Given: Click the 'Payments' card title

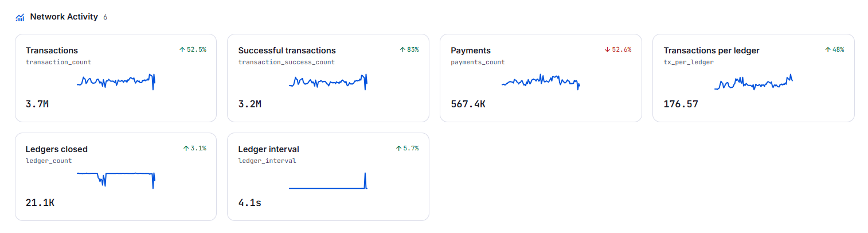Looking at the screenshot, I should pyautogui.click(x=471, y=51).
